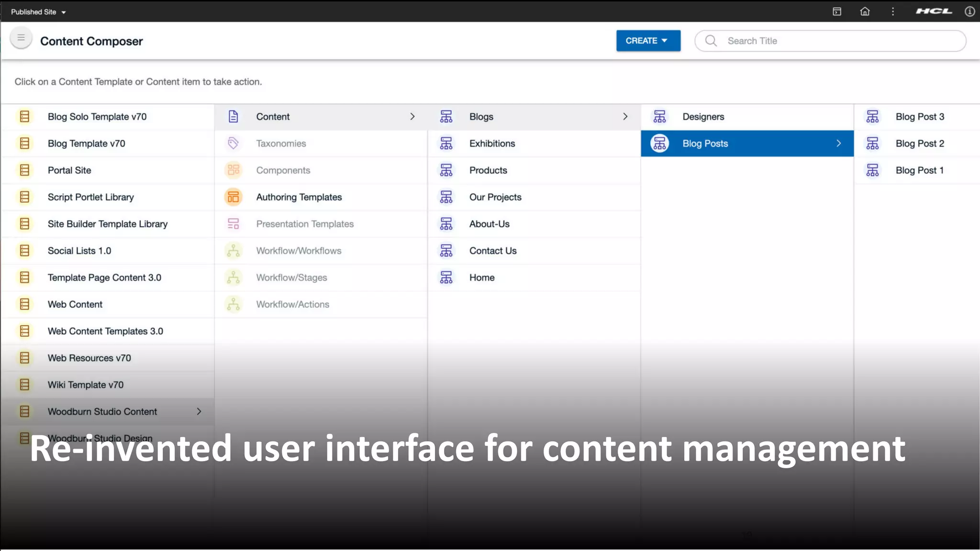Click the window panel icon in top bar
The height and width of the screenshot is (551, 980).
coord(837,11)
